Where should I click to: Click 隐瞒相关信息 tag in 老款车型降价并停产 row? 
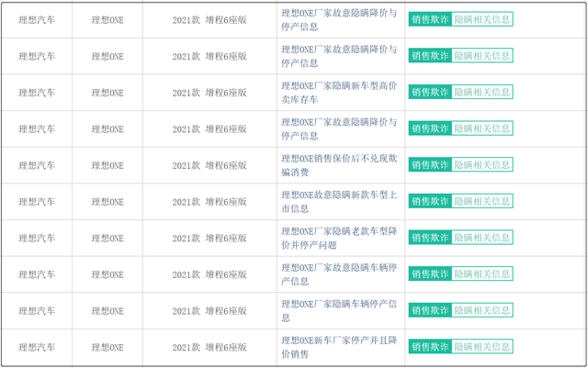[482, 238]
